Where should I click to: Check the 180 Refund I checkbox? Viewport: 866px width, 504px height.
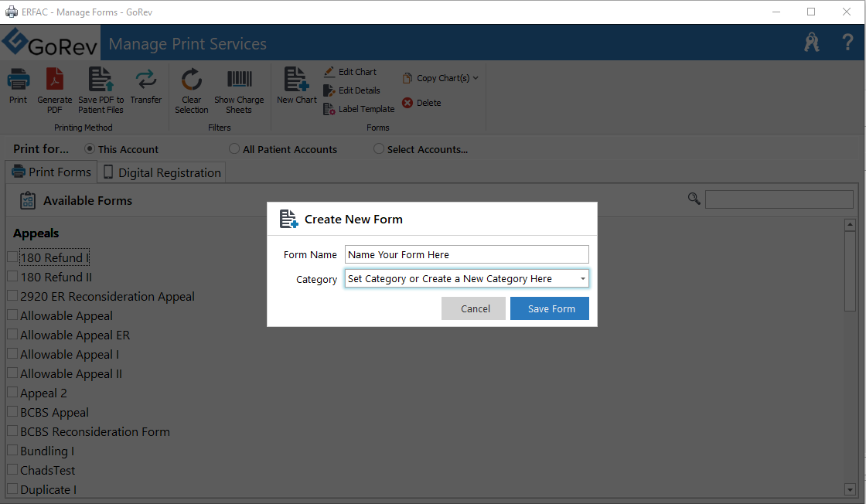point(12,257)
